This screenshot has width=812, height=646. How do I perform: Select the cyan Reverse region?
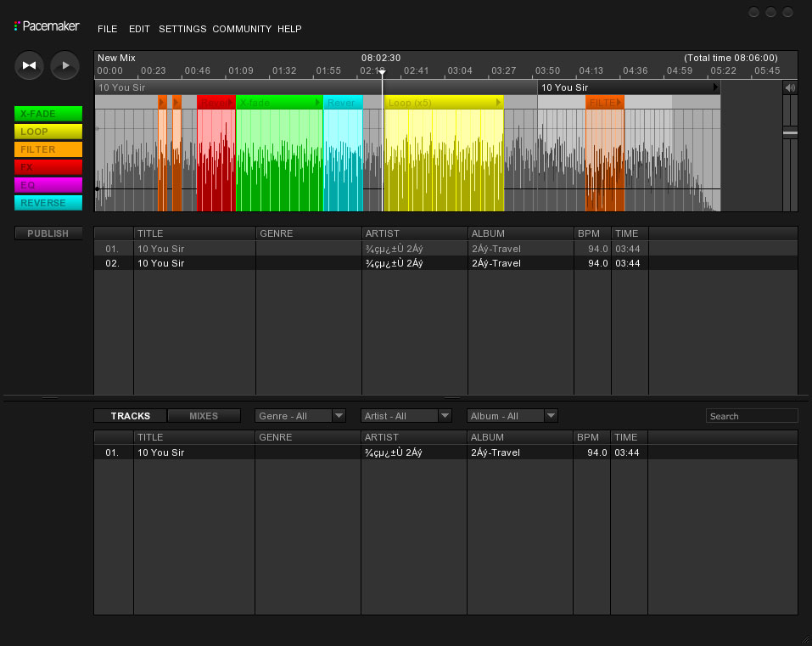(344, 154)
